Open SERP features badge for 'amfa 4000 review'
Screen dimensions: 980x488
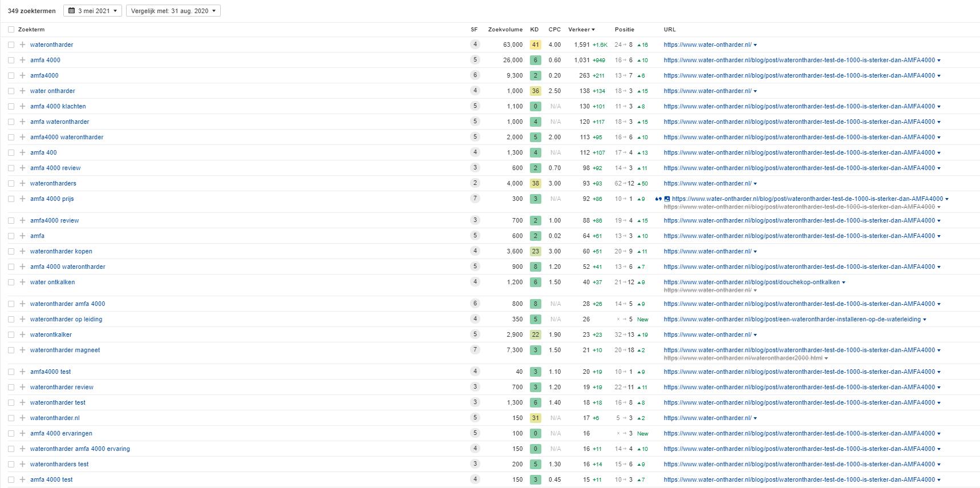coord(475,167)
